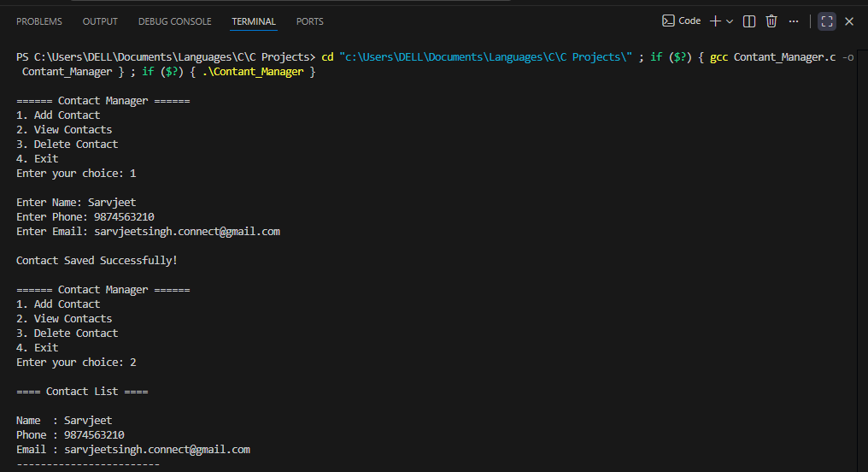Close the terminal panel
868x472 pixels.
pyautogui.click(x=849, y=21)
